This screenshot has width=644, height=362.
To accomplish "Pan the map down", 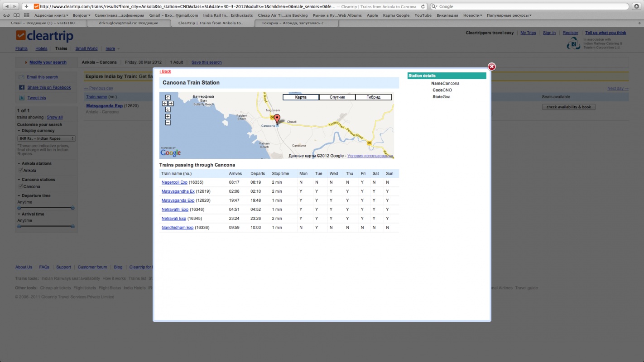I will point(168,110).
